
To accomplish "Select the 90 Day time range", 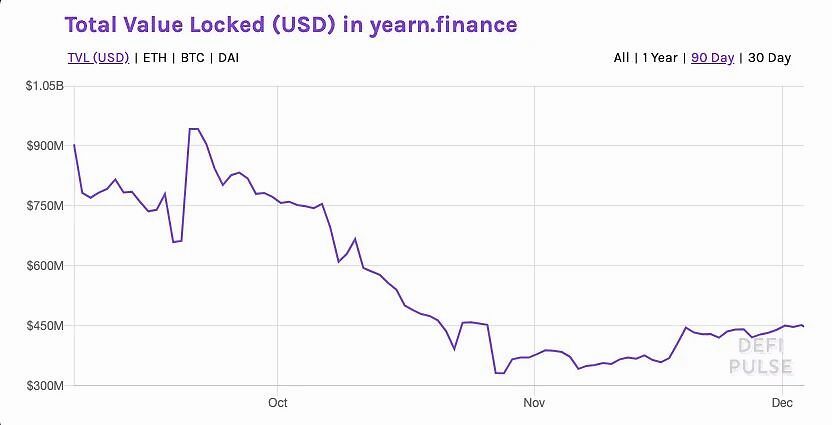I will (x=712, y=58).
